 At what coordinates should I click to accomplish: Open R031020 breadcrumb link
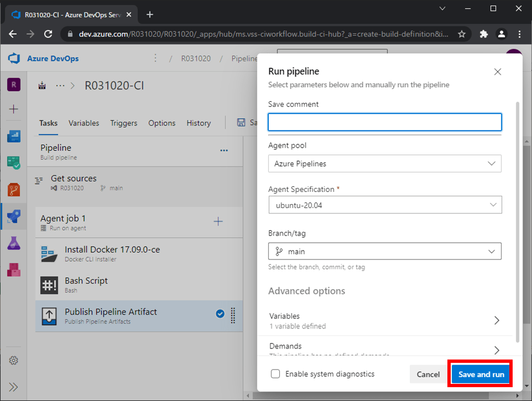(x=196, y=58)
